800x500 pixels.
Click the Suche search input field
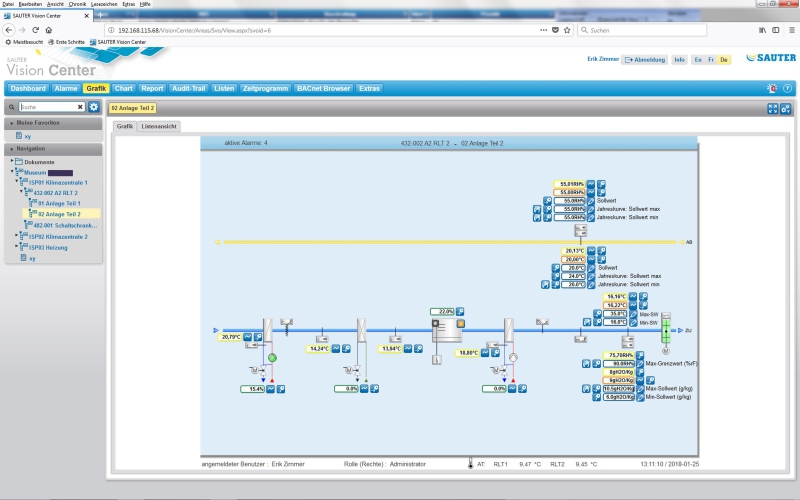coord(47,107)
